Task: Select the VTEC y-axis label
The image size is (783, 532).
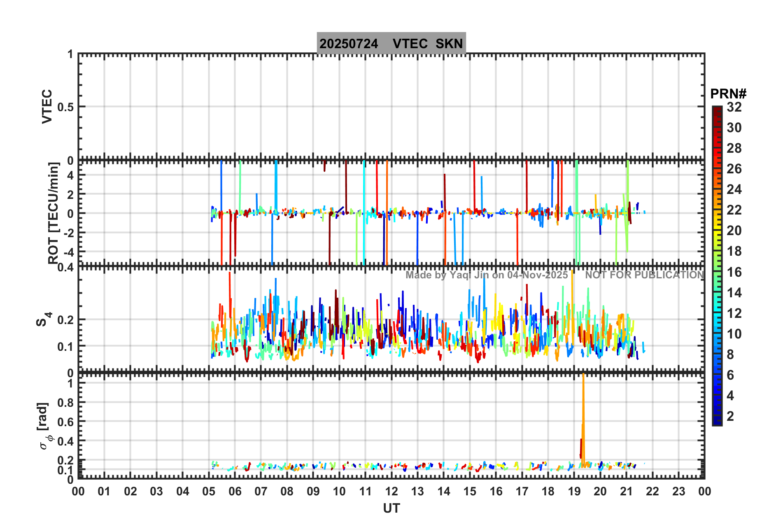Action: [47, 106]
